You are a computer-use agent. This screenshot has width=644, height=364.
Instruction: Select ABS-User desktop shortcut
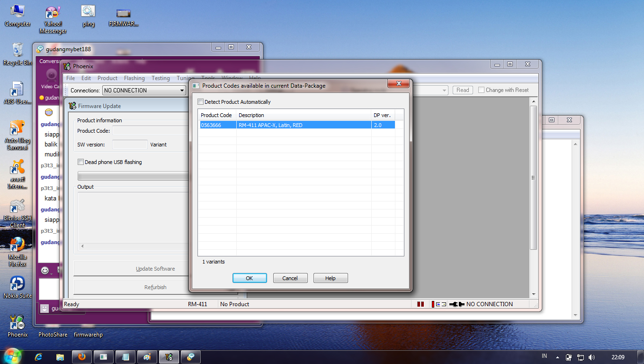pos(18,93)
